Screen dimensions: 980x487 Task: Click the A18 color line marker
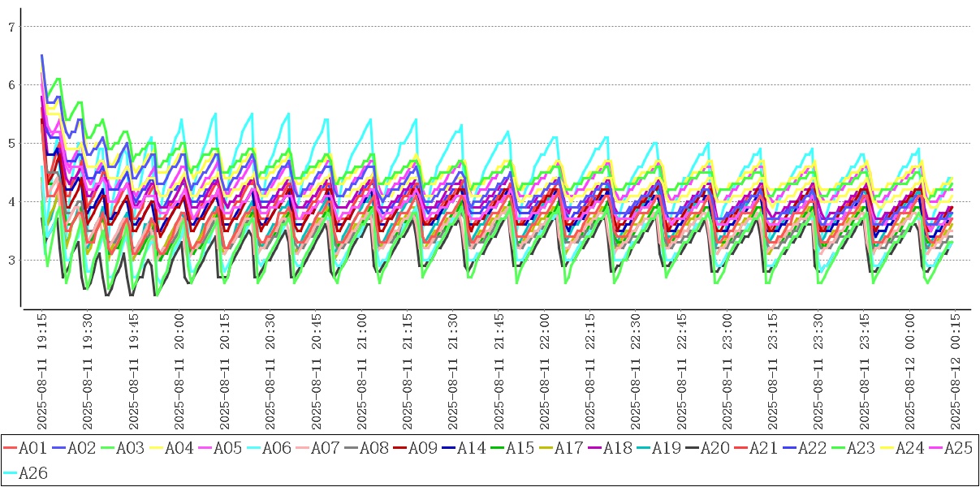tap(594, 448)
